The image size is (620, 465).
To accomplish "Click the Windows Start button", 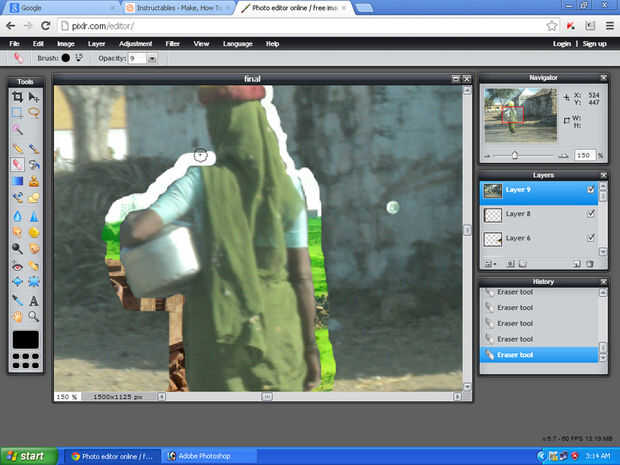I will 28,456.
